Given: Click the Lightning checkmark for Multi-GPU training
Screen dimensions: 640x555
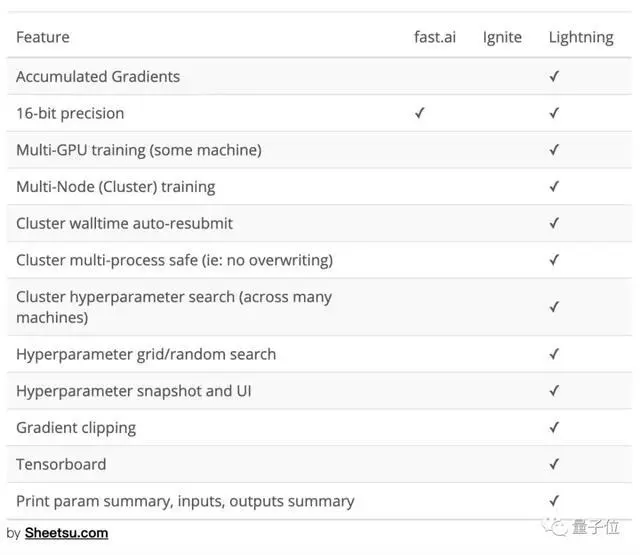Looking at the screenshot, I should click(554, 150).
